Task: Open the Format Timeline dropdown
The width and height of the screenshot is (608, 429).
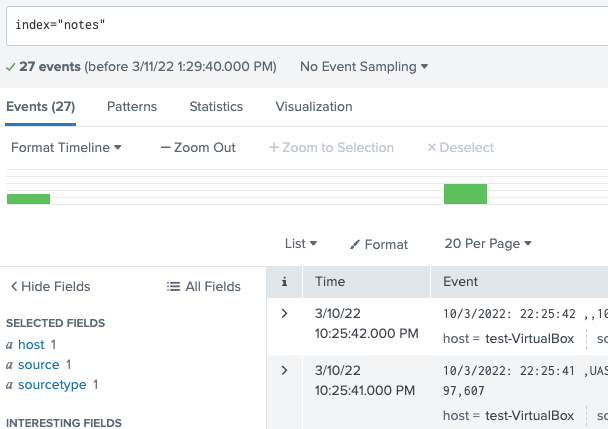Action: (66, 148)
